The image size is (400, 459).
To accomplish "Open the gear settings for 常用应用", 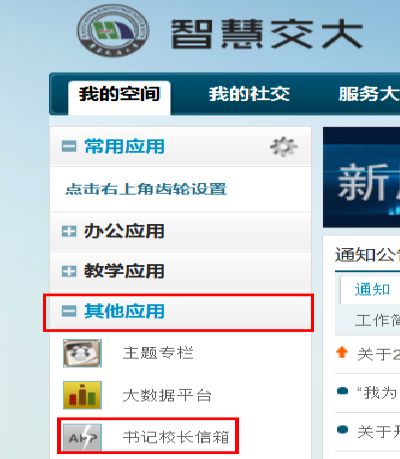I will point(284,146).
